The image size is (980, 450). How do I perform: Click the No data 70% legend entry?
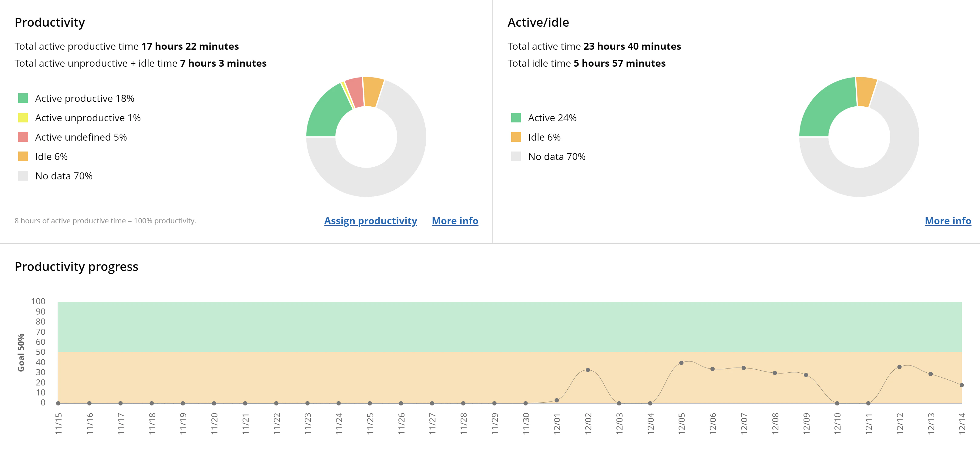tap(23, 175)
